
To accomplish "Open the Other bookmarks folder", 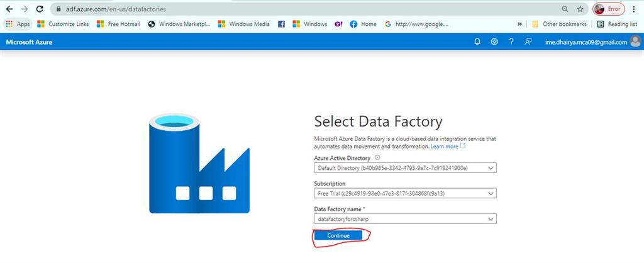I will tap(559, 24).
